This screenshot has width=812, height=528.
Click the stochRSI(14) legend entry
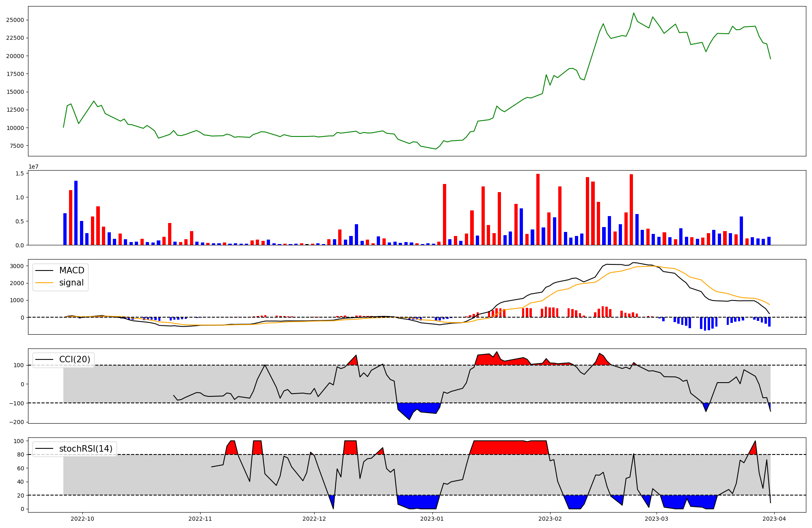point(85,449)
